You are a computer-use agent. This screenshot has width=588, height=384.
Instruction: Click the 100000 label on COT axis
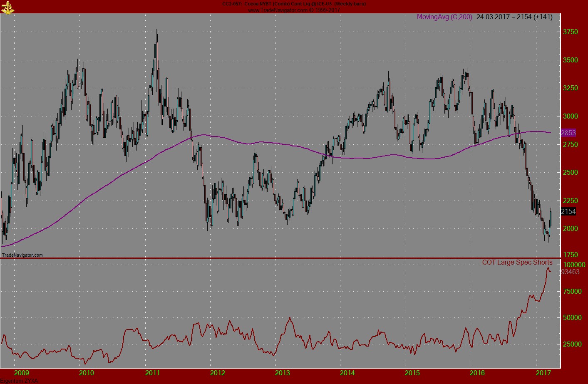coord(574,265)
